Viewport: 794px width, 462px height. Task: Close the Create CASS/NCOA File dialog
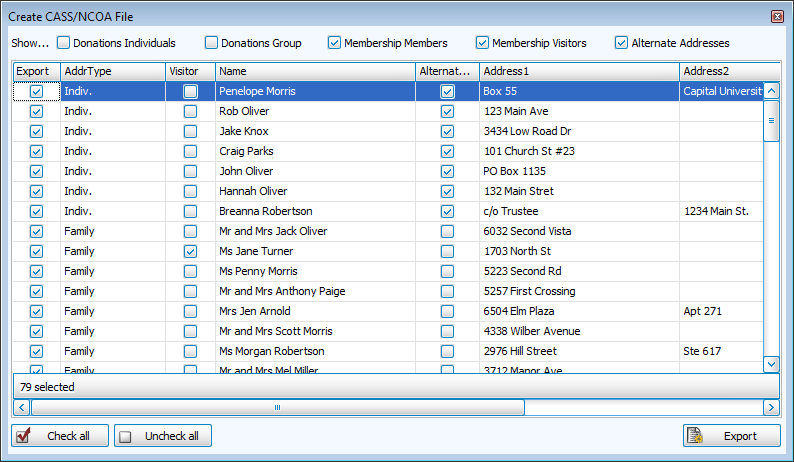click(777, 17)
